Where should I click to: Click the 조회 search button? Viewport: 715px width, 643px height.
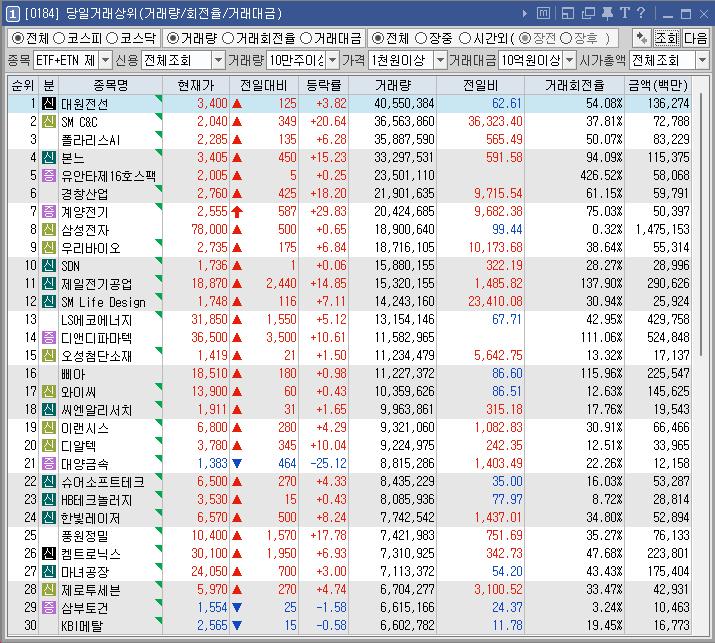667,38
